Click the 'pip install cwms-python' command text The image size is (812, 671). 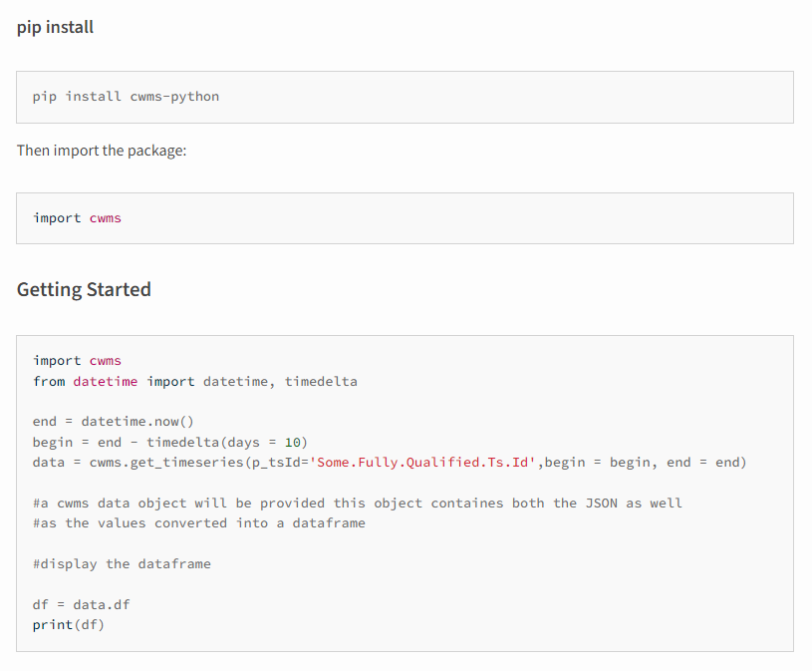(126, 97)
